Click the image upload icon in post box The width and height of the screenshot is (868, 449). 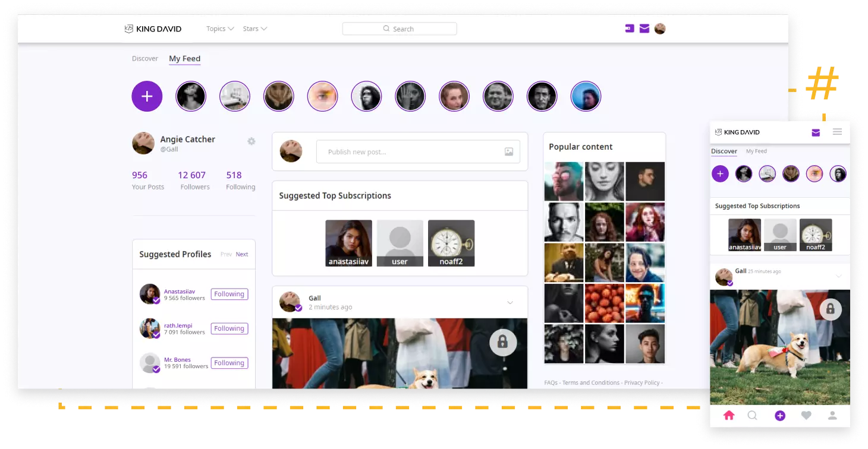pyautogui.click(x=508, y=152)
